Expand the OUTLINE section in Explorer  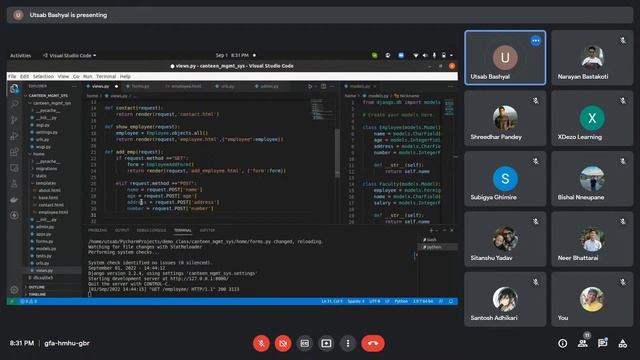36,287
